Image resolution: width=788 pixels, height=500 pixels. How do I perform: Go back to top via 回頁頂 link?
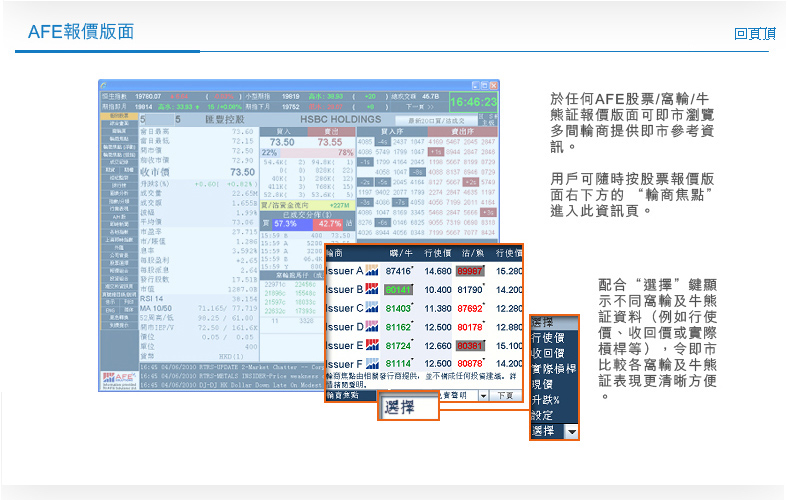coord(755,33)
